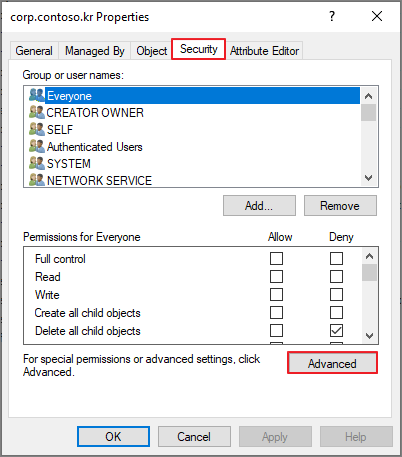Screen dimensions: 402x457
Task: Open Advanced security settings
Action: click(332, 363)
